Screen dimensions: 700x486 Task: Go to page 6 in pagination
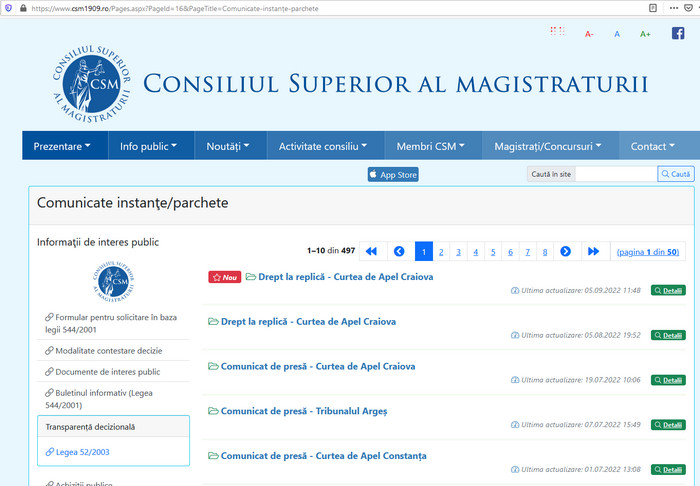coord(510,251)
